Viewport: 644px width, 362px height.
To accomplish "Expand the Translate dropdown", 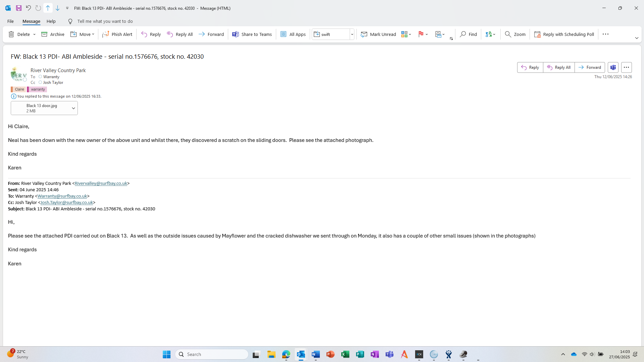I will pyautogui.click(x=490, y=34).
